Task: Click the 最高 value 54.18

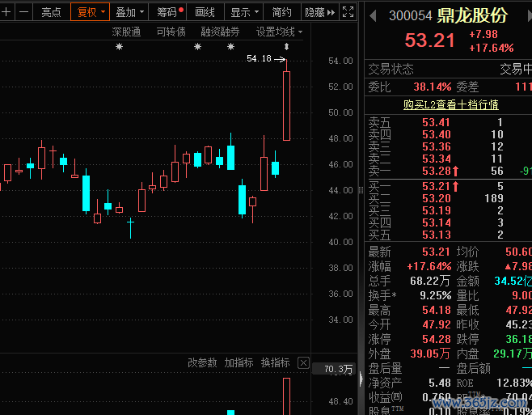Action: (x=437, y=310)
